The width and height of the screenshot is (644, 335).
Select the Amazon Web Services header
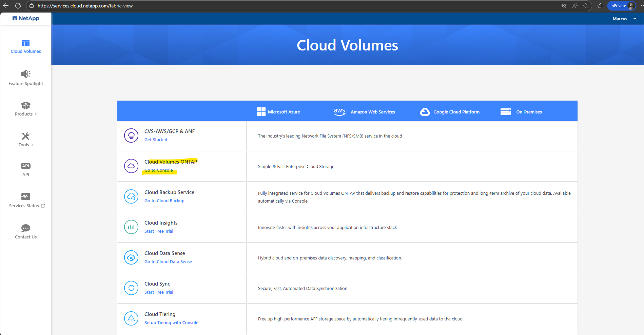(x=365, y=112)
